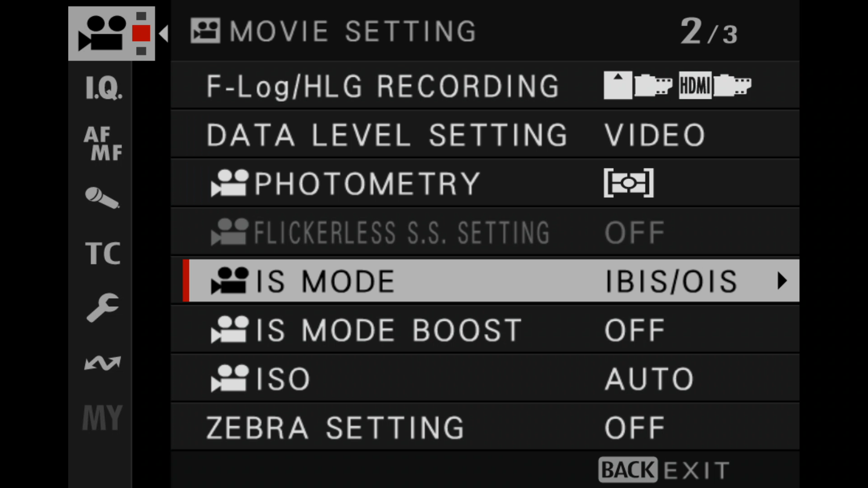Select the F-Log/HLG RECORDING menu item
Image resolution: width=868 pixels, height=488 pixels.
click(485, 85)
